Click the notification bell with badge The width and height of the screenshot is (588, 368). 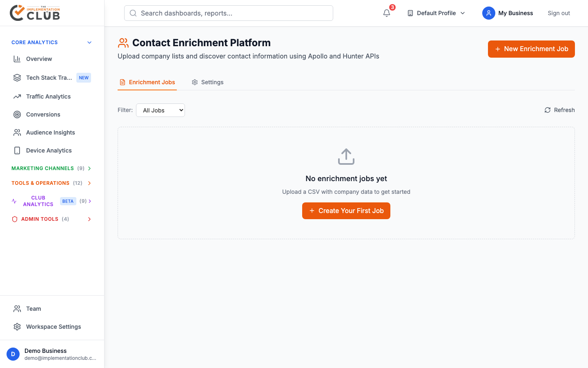(x=386, y=13)
